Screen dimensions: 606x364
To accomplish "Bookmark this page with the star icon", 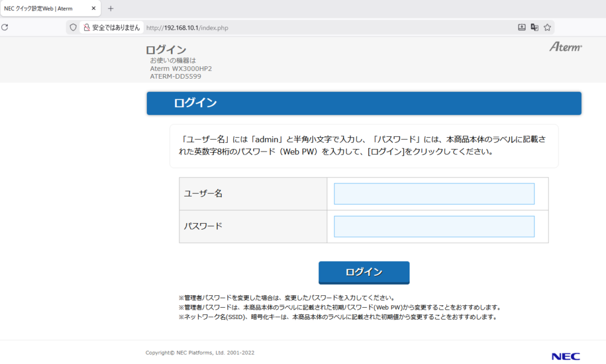I will [x=547, y=27].
